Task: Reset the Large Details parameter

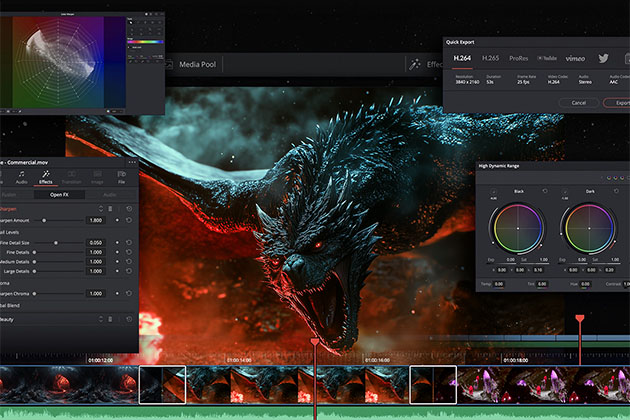Action: (x=129, y=271)
